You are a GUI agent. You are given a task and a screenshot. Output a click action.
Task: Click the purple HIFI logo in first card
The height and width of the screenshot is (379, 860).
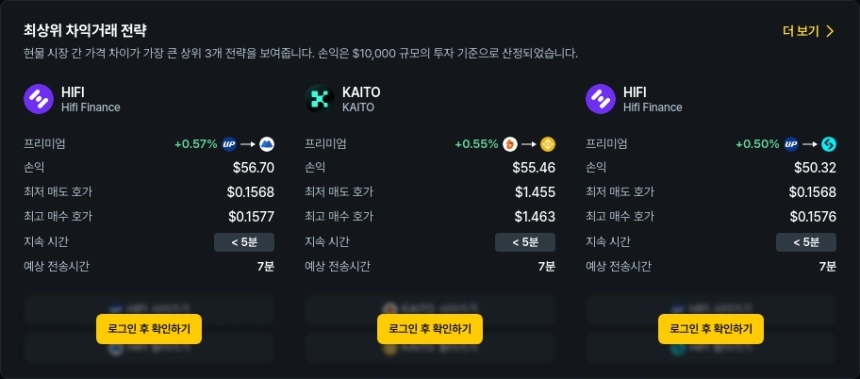[x=38, y=99]
